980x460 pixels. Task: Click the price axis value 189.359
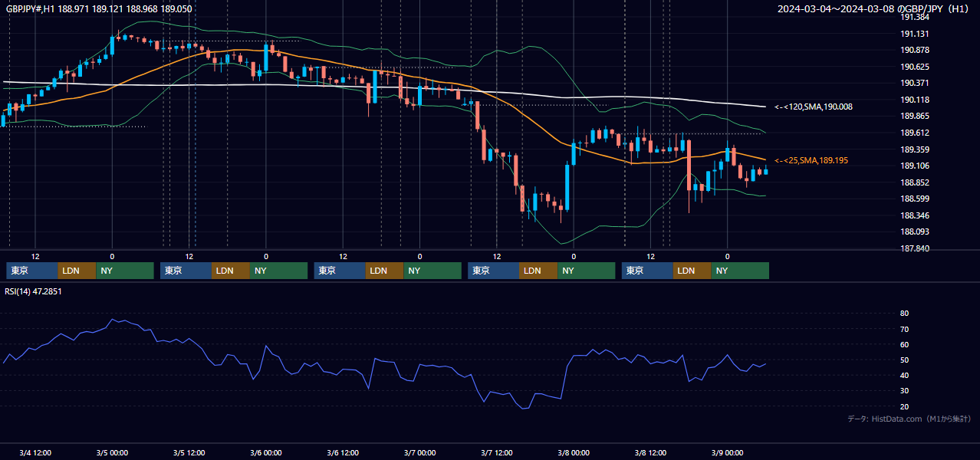(915, 149)
